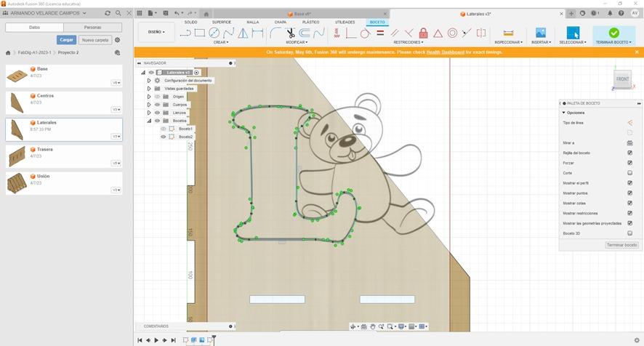Select the Circle sketch tool
The height and width of the screenshot is (346, 644).
pos(214,33)
